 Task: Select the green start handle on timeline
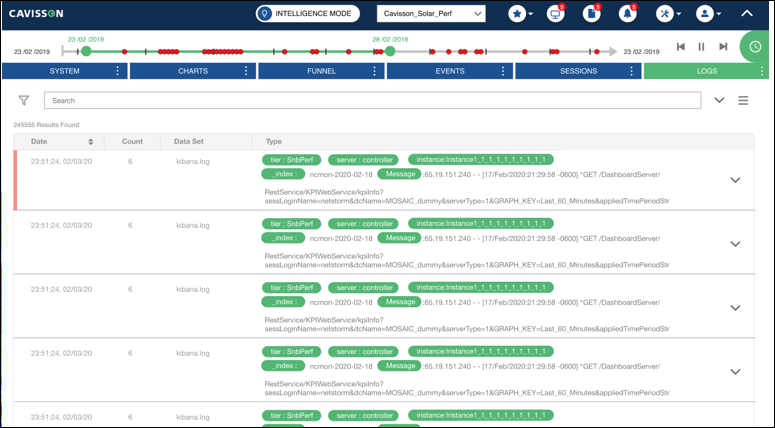click(x=86, y=51)
